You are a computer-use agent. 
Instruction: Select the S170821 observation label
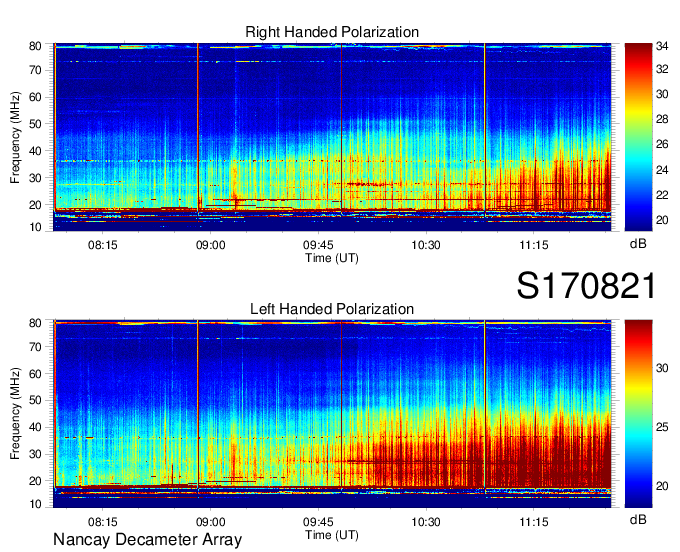pyautogui.click(x=586, y=285)
